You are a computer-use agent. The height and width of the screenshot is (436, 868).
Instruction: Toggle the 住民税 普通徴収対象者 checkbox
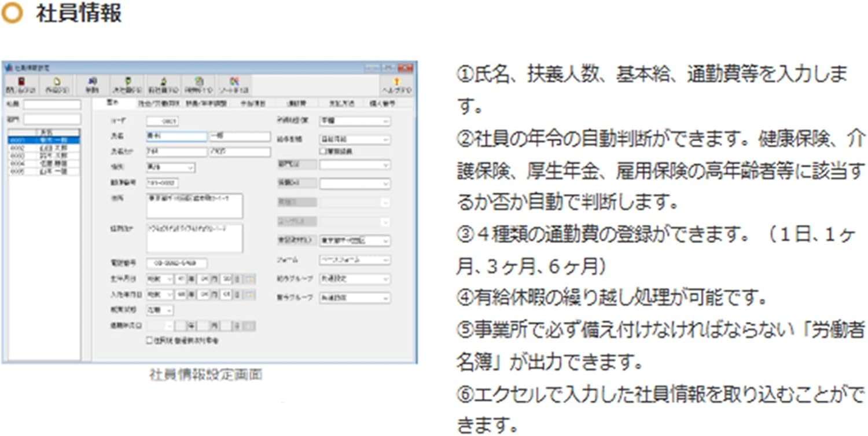(150, 341)
